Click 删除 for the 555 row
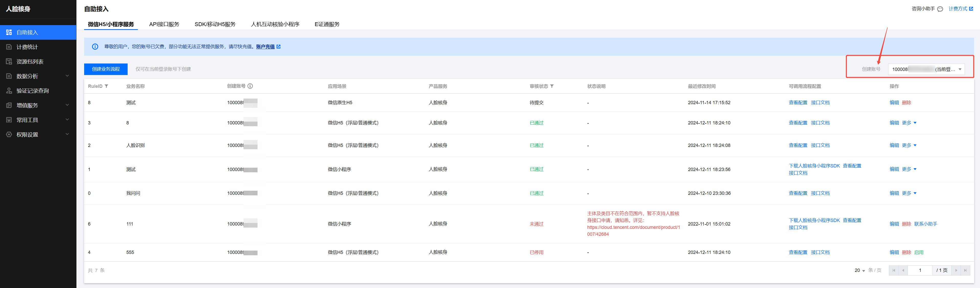The height and width of the screenshot is (288, 980). pyautogui.click(x=907, y=253)
